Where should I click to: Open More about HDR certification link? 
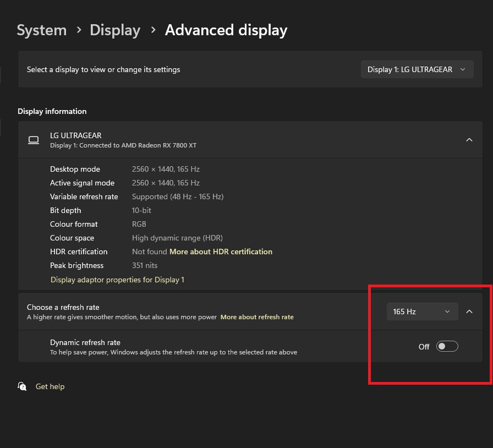[221, 252]
